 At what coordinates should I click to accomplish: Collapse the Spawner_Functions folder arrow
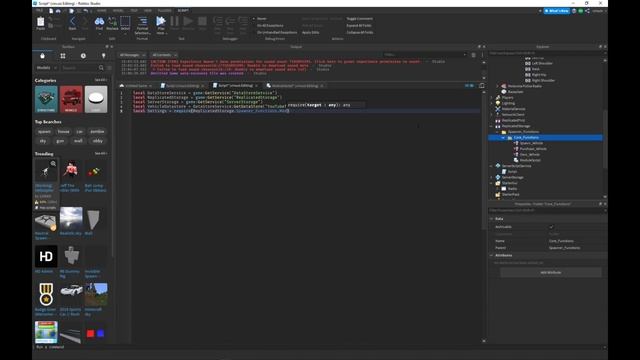498,132
